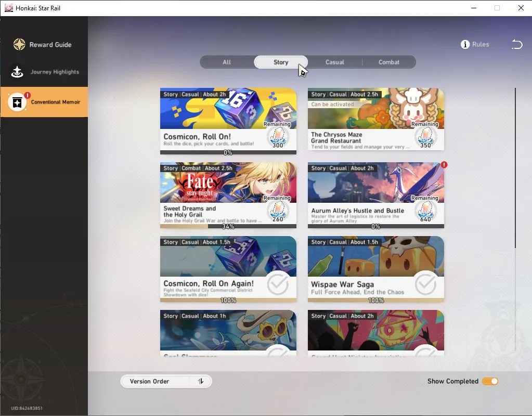Open the Version Order sort dropdown
The image size is (532, 416).
[x=166, y=381]
